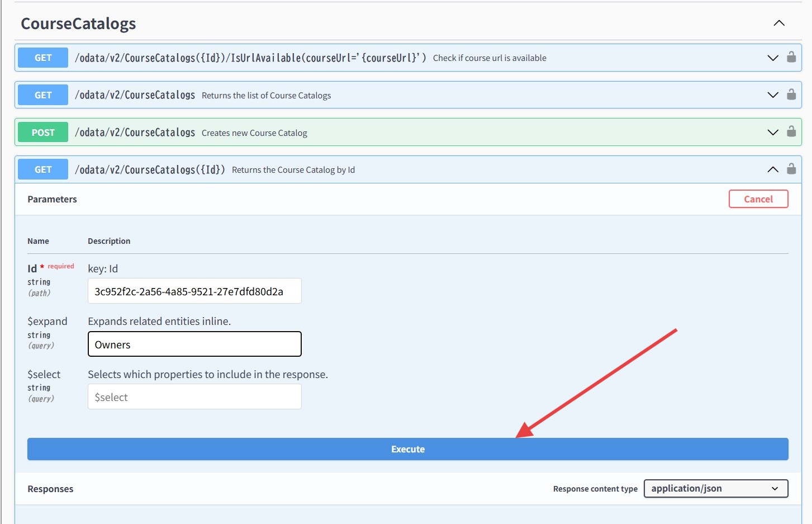The height and width of the screenshot is (524, 812).
Task: Click the Responses heading
Action: [50, 489]
